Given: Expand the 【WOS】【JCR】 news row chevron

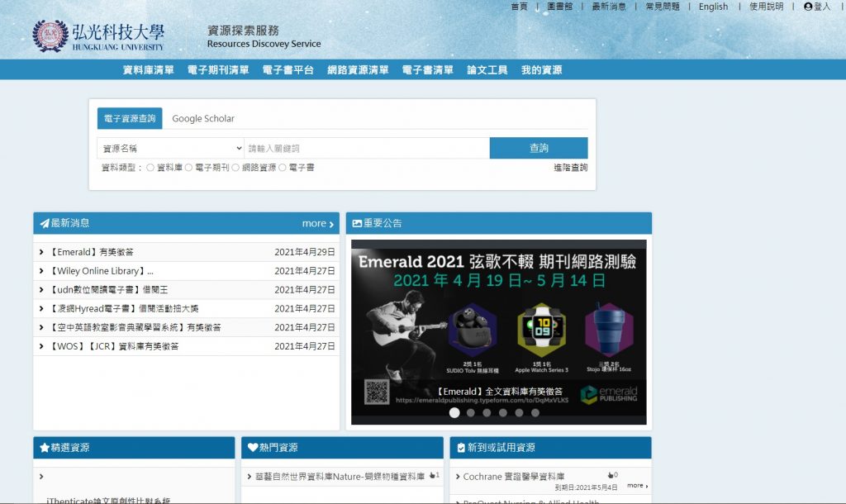Looking at the screenshot, I should click(x=41, y=346).
